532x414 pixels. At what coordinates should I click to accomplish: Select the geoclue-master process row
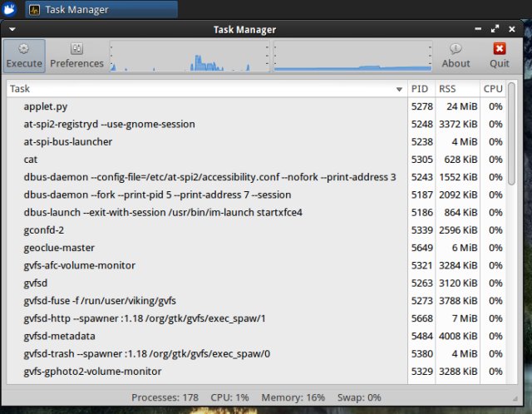click(x=59, y=248)
